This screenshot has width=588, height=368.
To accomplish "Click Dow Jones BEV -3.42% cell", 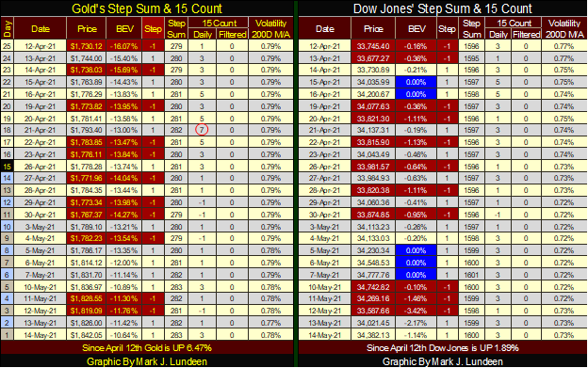I will coord(416,311).
